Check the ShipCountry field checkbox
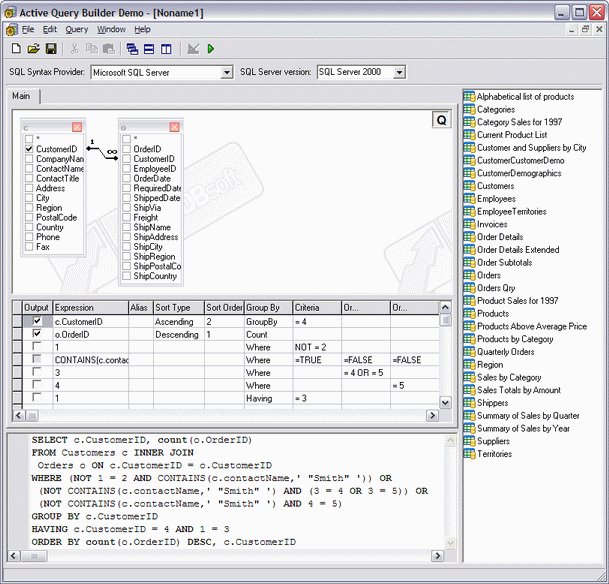Image resolution: width=609 pixels, height=584 pixels. click(126, 276)
